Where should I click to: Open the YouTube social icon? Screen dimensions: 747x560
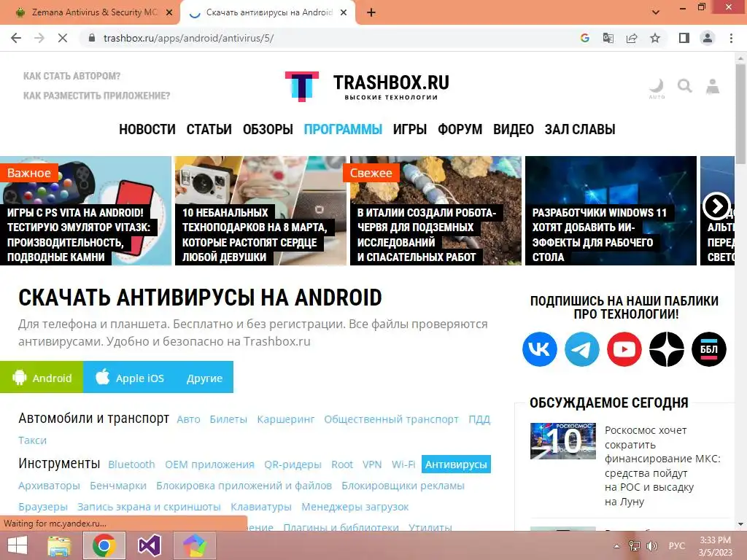point(624,349)
